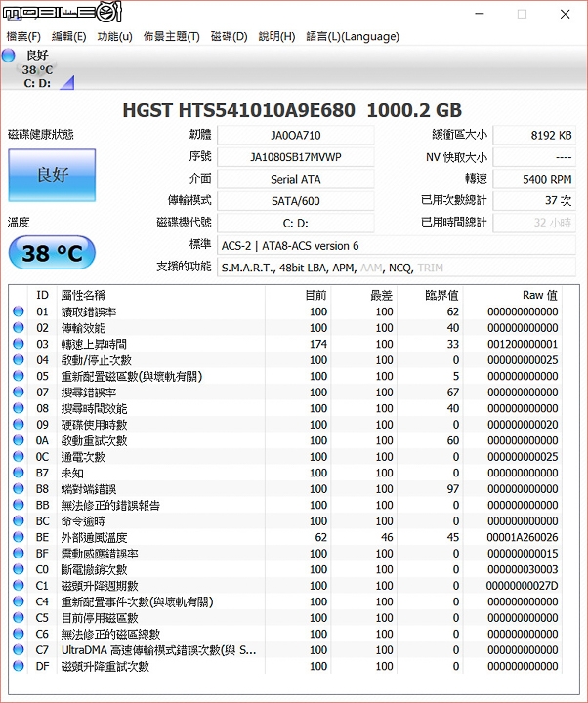Click the serial number field JA1080SB17MVWP

(x=296, y=157)
